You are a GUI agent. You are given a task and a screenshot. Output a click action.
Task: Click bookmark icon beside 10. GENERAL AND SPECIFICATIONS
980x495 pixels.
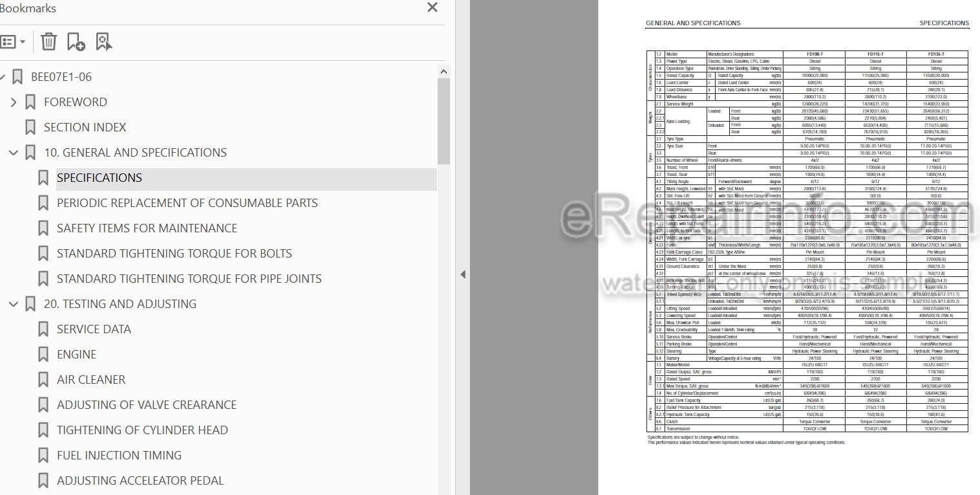click(x=30, y=153)
